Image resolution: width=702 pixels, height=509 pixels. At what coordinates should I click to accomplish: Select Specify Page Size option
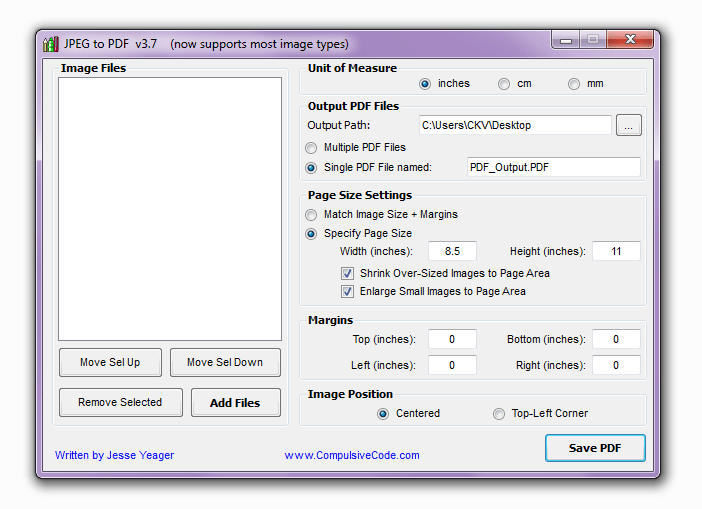point(311,234)
